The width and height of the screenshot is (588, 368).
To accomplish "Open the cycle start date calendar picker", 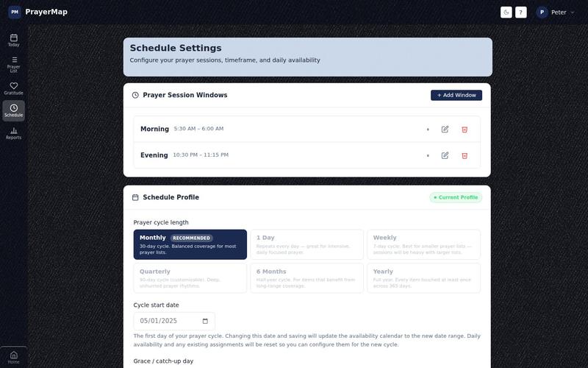I will (205, 321).
